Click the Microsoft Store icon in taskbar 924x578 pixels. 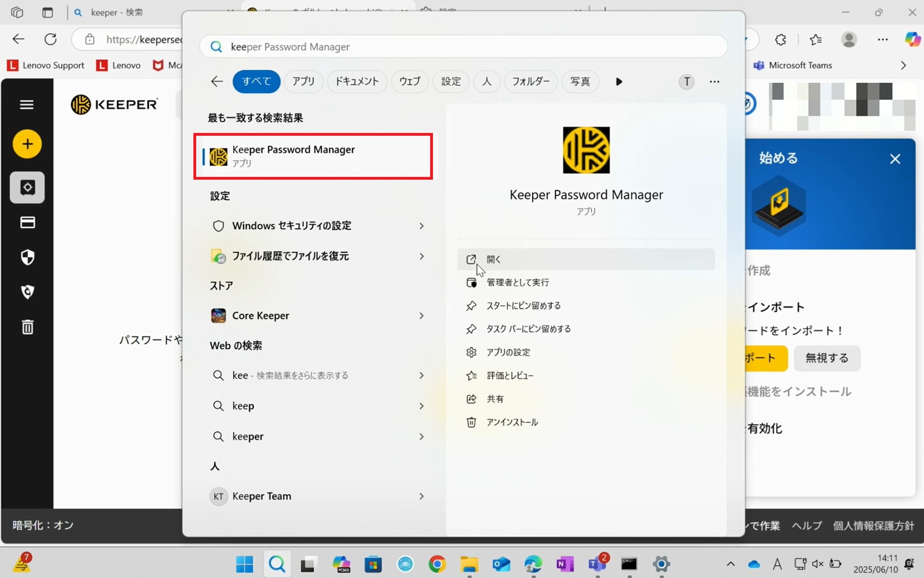coord(373,564)
